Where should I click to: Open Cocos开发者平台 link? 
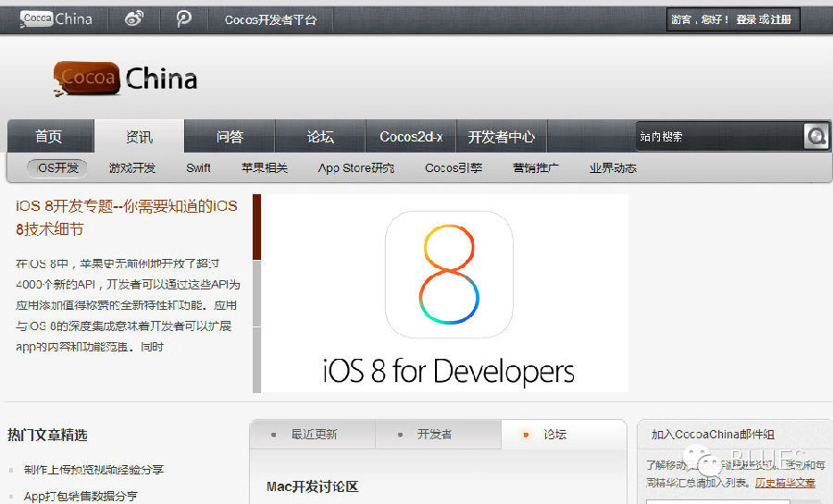270,20
